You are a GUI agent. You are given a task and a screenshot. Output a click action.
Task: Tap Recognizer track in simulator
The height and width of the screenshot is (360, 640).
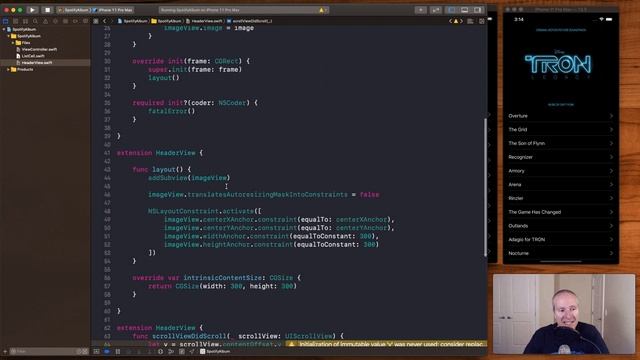click(x=560, y=157)
